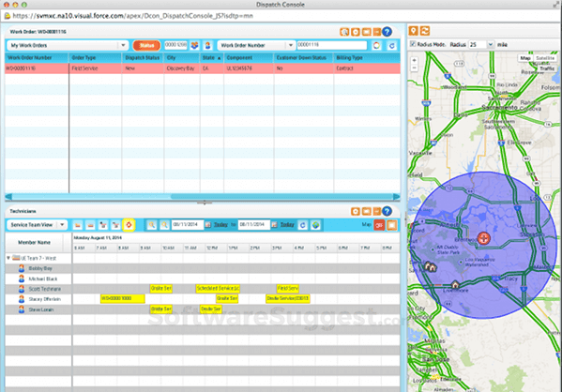Viewport: 562px width, 392px height.
Task: Sort by the State column header
Action: (212, 58)
